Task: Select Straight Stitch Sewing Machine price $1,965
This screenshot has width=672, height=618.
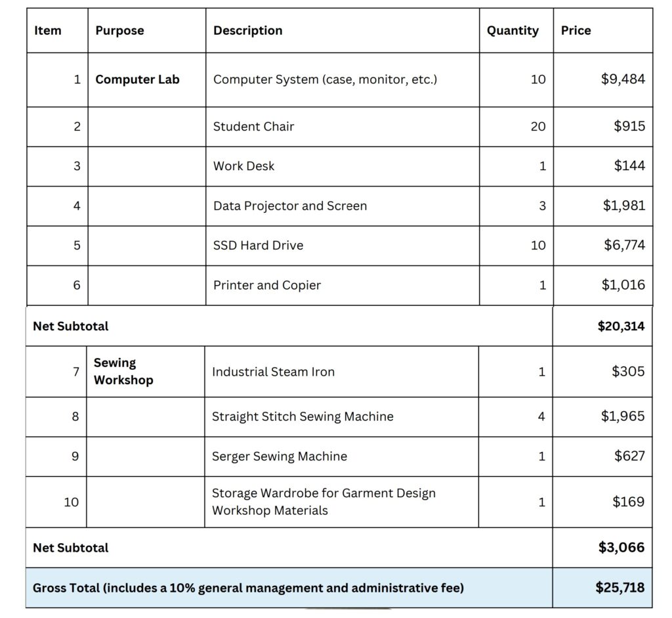Action: pyautogui.click(x=623, y=416)
